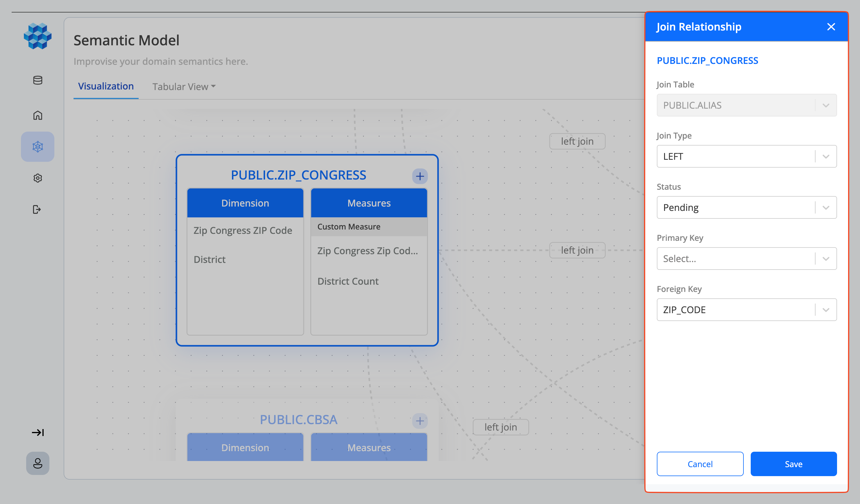Viewport: 860px width, 504px height.
Task: Open the home icon in sidebar
Action: click(37, 115)
